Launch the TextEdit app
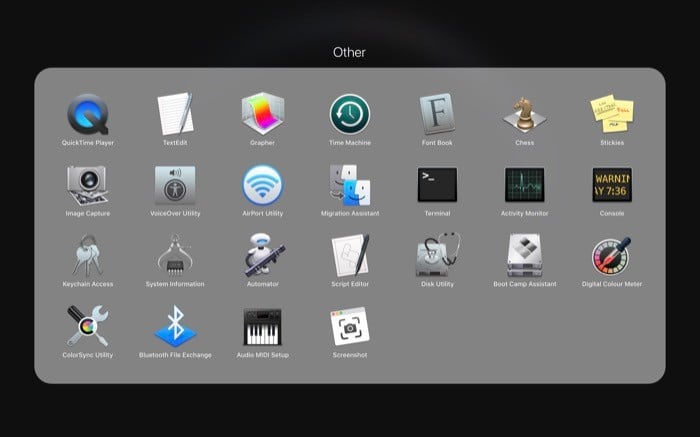This screenshot has width=700, height=437. point(175,114)
